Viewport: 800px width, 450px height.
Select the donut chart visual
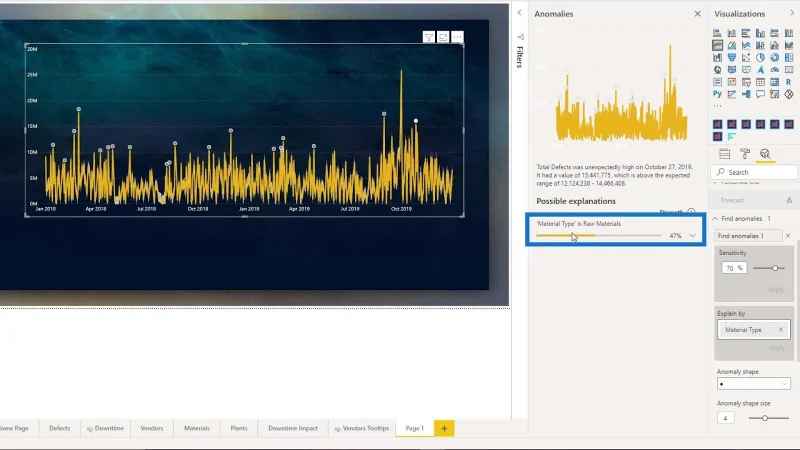pyautogui.click(x=774, y=58)
